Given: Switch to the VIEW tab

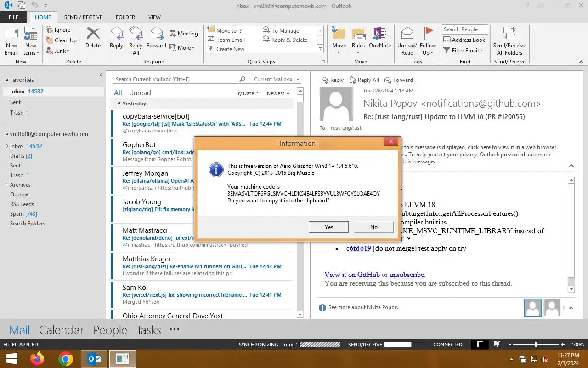Looking at the screenshot, I should [x=154, y=17].
